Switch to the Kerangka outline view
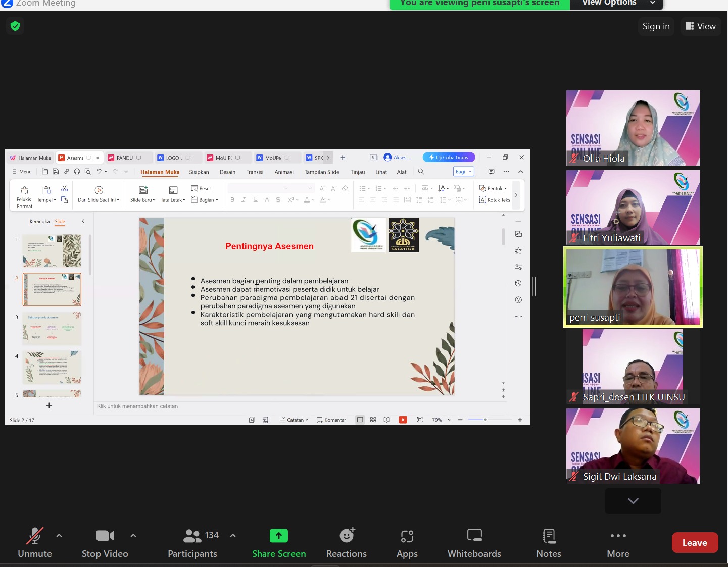 [39, 222]
